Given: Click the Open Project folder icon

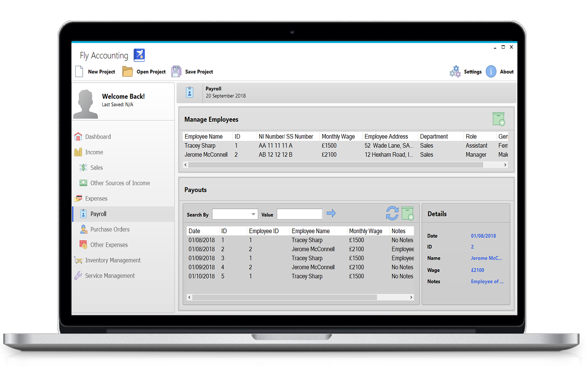Looking at the screenshot, I should click(127, 71).
